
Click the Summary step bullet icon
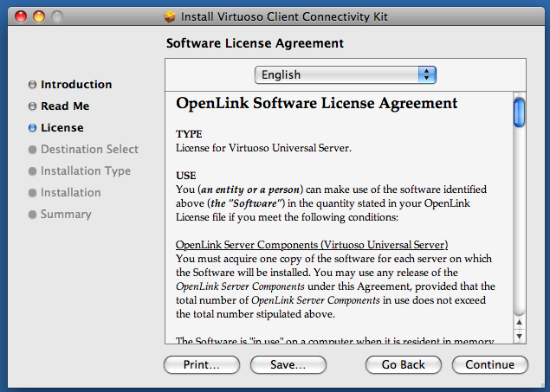point(32,215)
